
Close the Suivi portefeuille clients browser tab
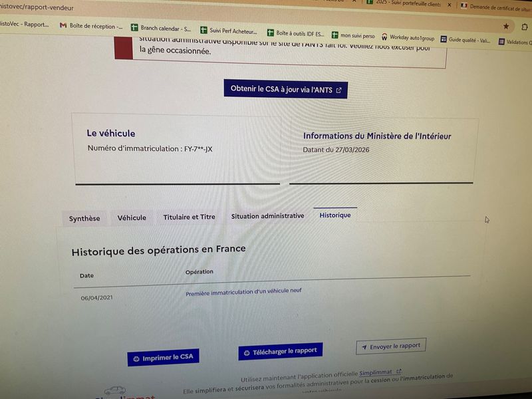[450, 5]
